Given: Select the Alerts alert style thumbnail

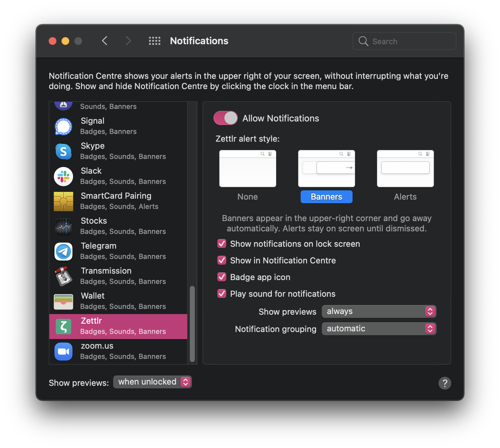Looking at the screenshot, I should pos(405,169).
